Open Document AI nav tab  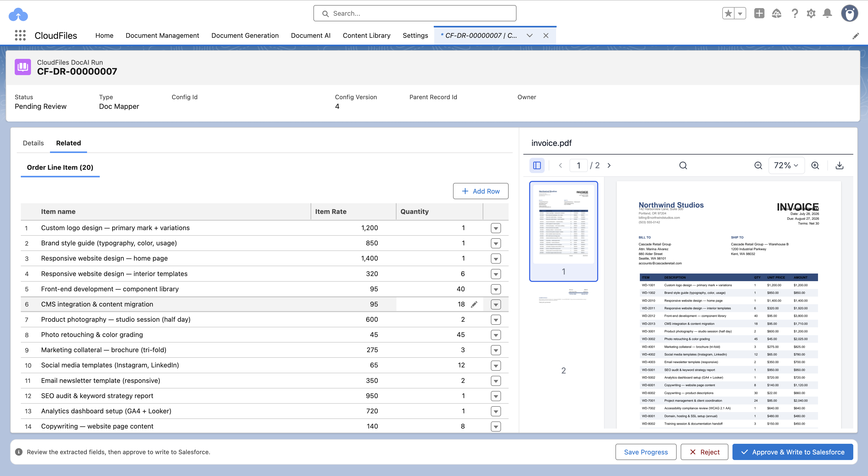click(311, 35)
